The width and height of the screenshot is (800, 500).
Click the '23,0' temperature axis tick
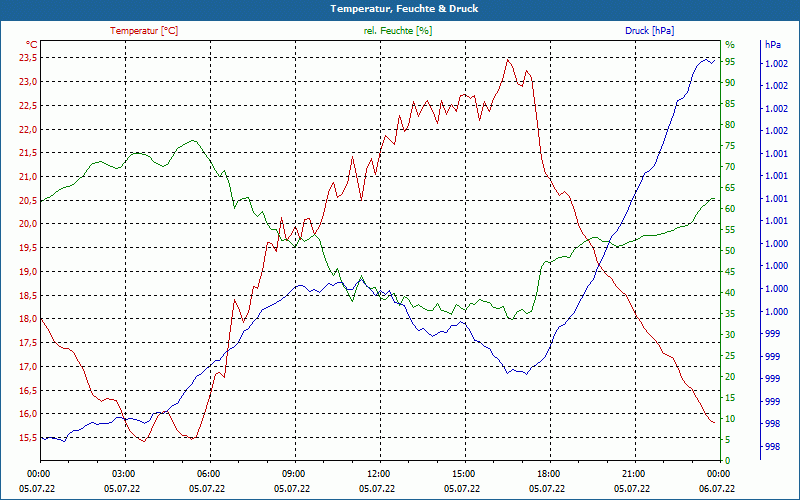(x=28, y=82)
